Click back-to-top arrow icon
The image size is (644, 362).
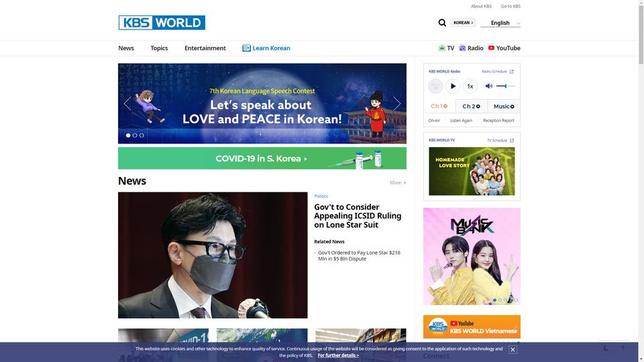(x=623, y=348)
